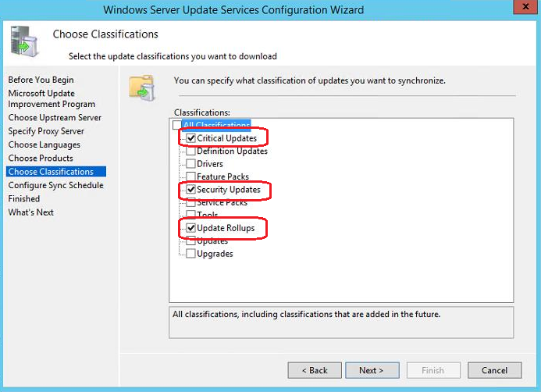Open Choose Languages wizard step
Screen dimensions: 541x392
[x=44, y=145]
